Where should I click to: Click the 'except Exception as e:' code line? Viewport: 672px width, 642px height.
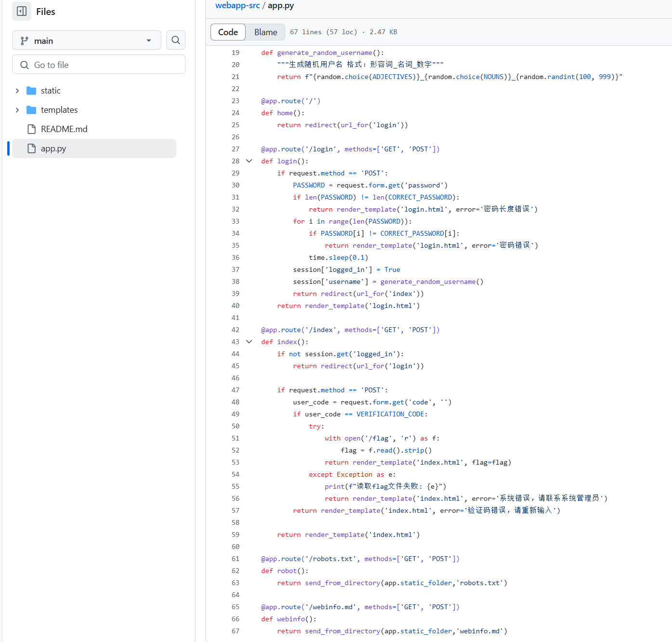(352, 474)
